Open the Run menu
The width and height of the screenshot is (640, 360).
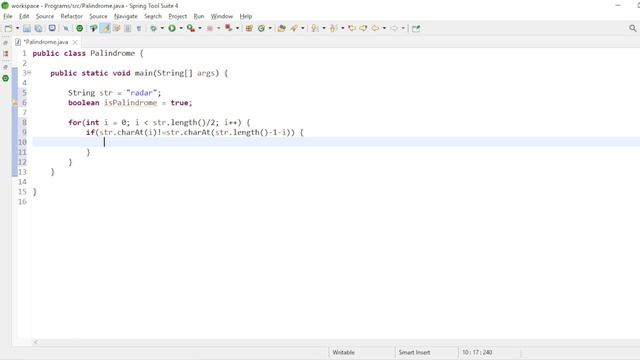(x=199, y=16)
